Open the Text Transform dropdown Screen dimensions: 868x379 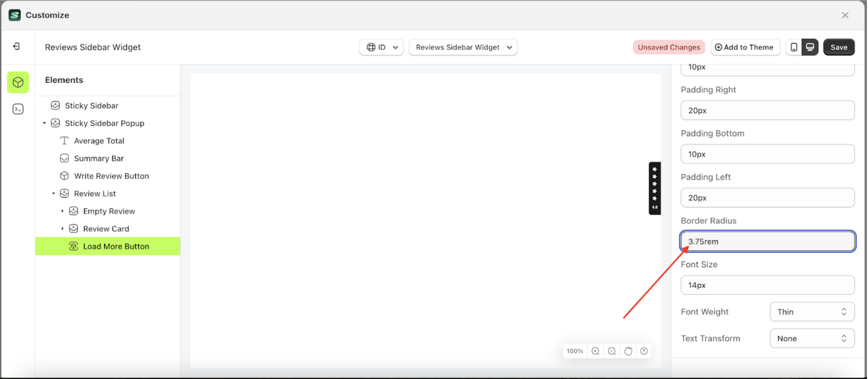[x=812, y=338]
